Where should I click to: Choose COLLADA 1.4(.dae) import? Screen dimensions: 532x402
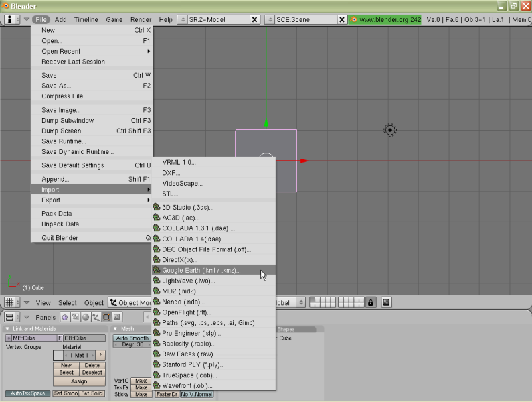213,239
